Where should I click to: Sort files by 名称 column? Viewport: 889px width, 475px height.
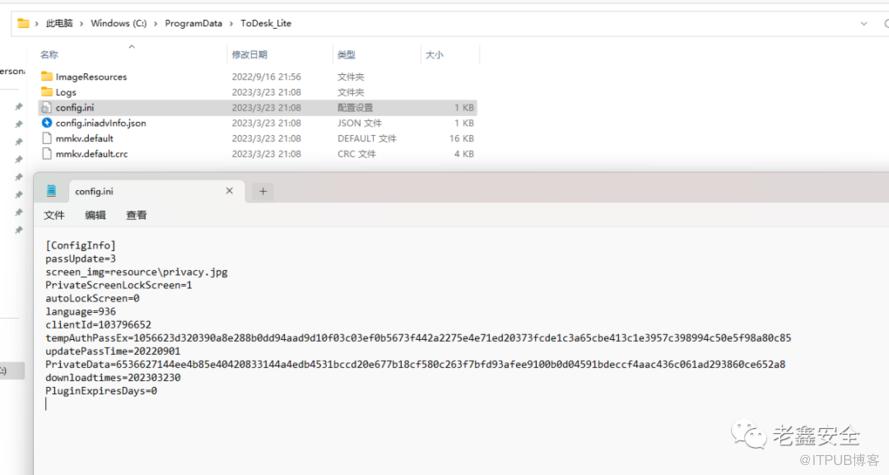pyautogui.click(x=49, y=54)
